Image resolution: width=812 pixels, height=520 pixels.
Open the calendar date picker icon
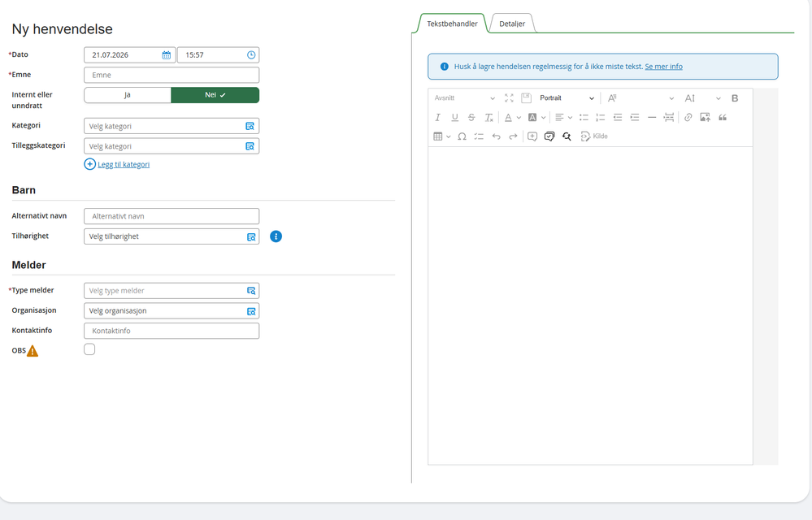tap(167, 55)
